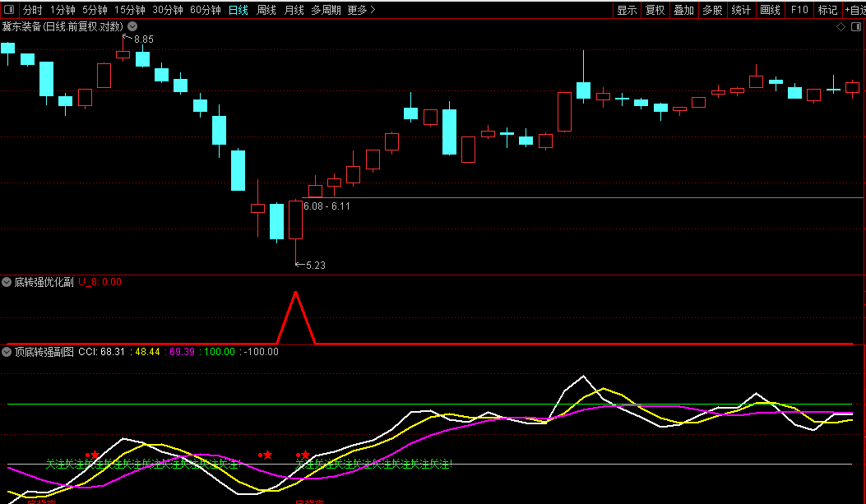
Task: Select the 5分钟 period tab
Action: tap(95, 10)
